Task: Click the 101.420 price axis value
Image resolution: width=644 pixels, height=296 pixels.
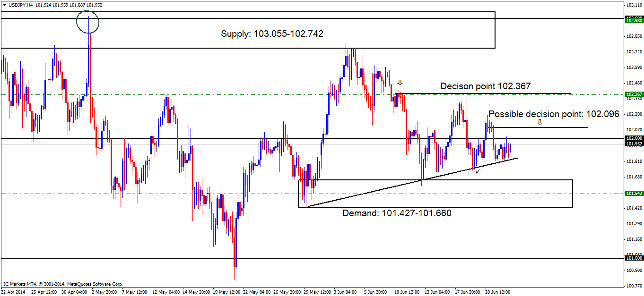Action: click(x=634, y=208)
